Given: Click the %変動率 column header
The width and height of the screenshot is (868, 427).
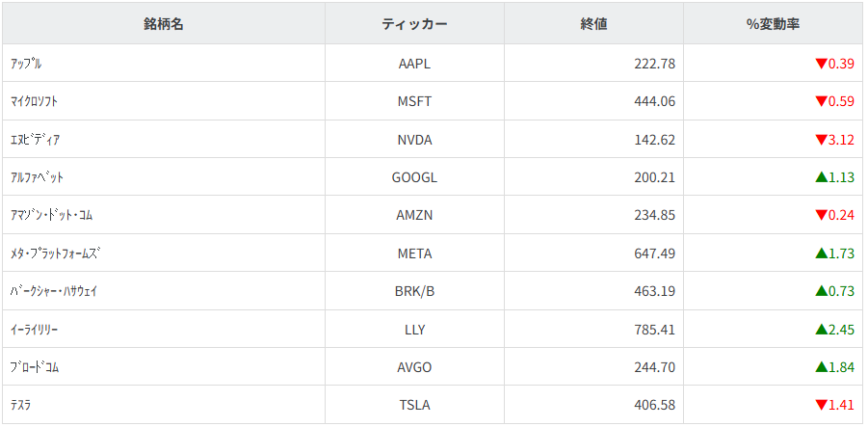Looking at the screenshot, I should (773, 24).
